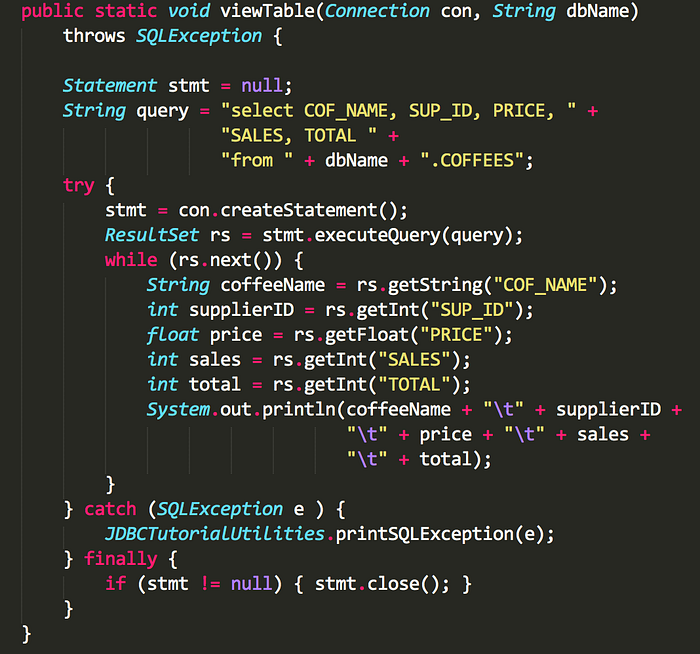This screenshot has height=654, width=700.
Task: Click the 'supplierID' variable declaration
Action: tap(242, 310)
